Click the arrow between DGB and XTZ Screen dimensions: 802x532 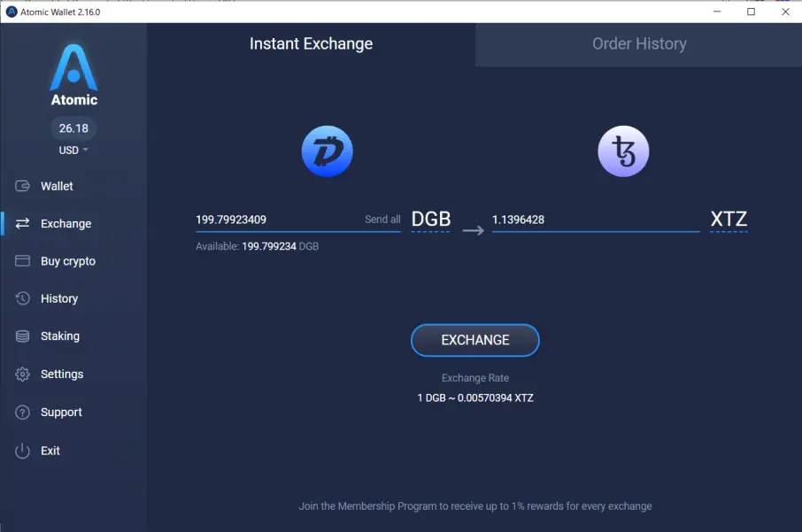pos(473,231)
